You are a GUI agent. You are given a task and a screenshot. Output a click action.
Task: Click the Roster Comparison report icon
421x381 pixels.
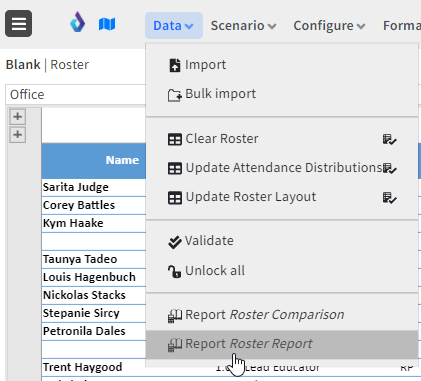point(175,316)
